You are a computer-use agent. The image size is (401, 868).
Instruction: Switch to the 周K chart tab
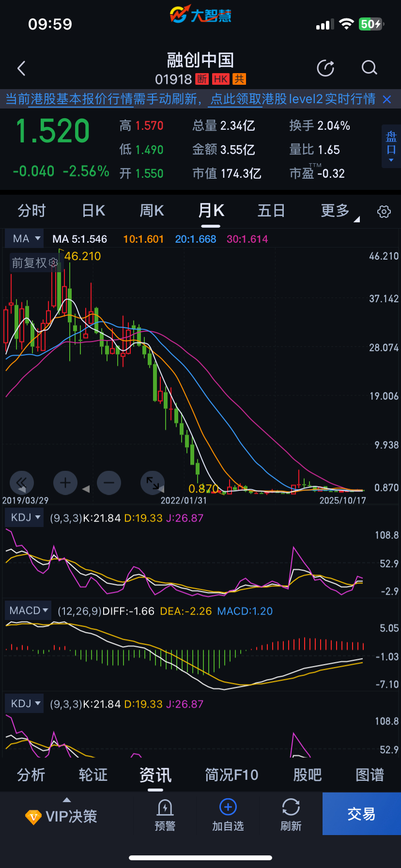point(152,211)
